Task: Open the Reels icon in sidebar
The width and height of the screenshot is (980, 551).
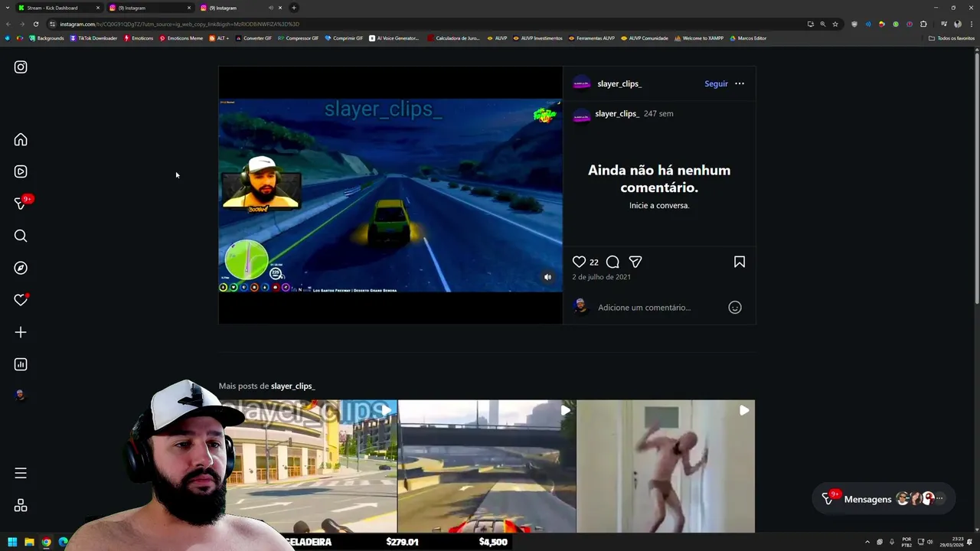Action: coord(21,171)
